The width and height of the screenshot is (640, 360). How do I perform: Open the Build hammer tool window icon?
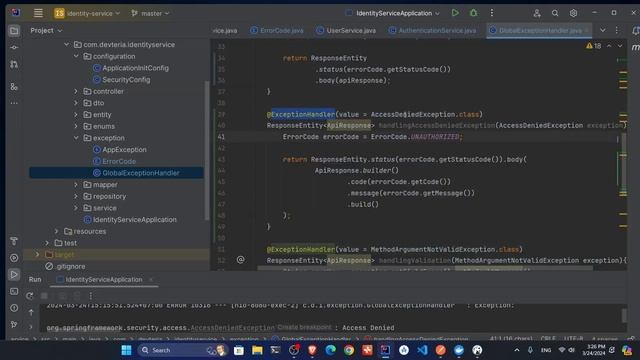pyautogui.click(x=14, y=241)
